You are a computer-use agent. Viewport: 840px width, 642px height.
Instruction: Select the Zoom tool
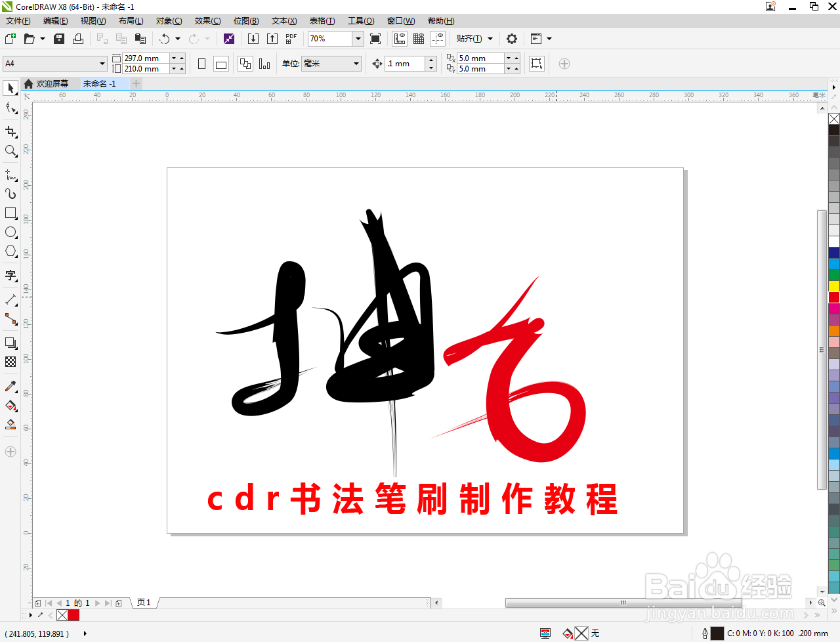click(10, 151)
